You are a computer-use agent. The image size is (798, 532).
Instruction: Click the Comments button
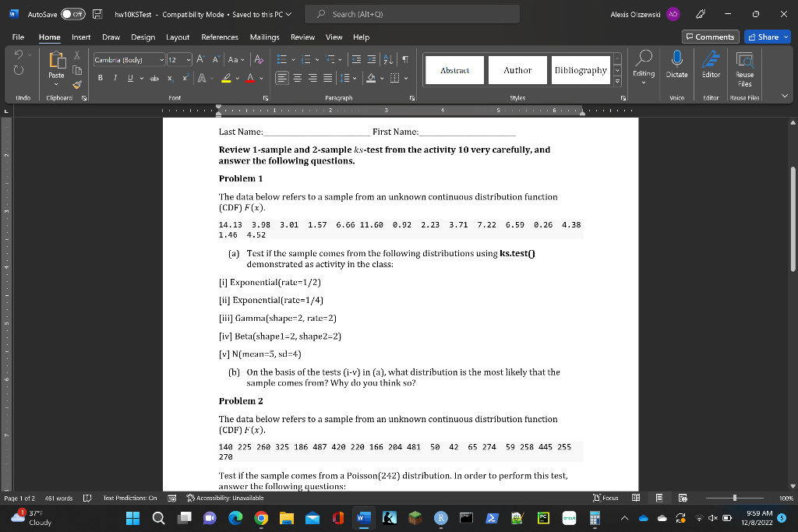711,37
